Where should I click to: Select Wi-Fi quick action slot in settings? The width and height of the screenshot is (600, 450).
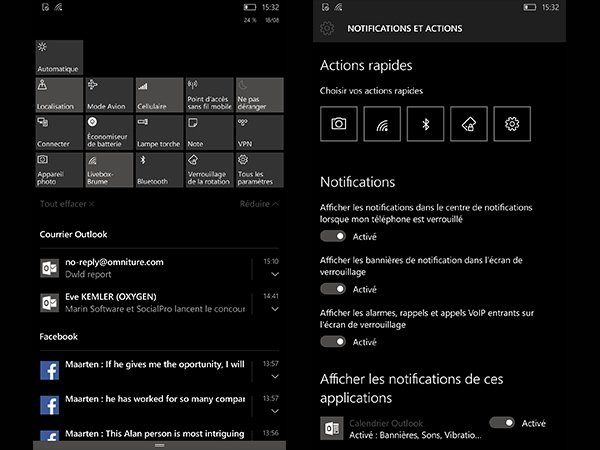tap(382, 124)
